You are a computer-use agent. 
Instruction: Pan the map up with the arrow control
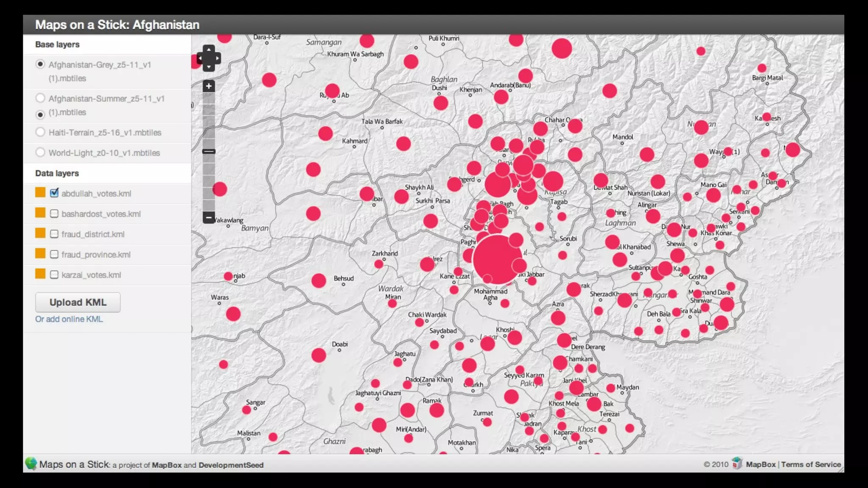(x=209, y=49)
